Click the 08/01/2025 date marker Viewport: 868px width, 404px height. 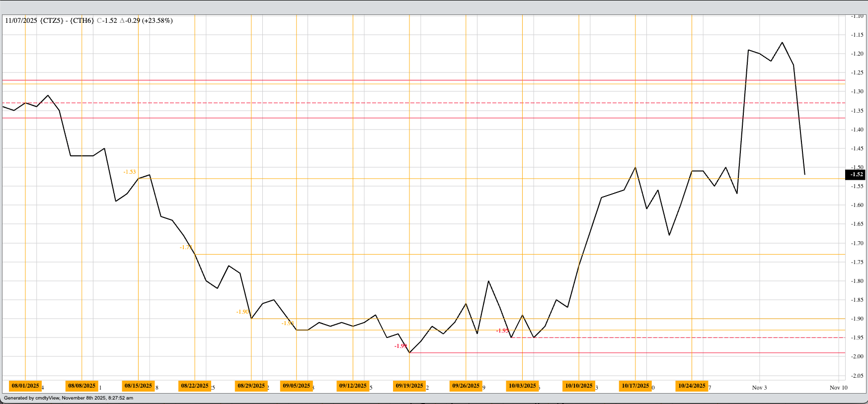[25, 386]
